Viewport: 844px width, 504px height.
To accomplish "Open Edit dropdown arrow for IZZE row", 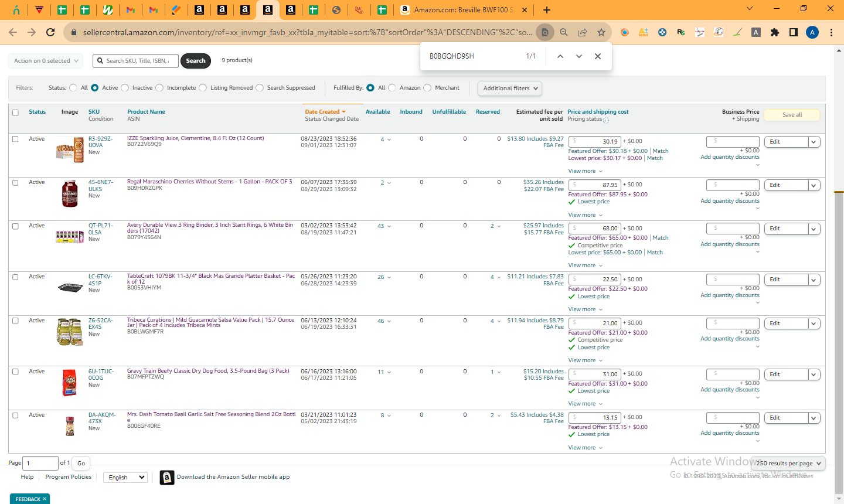I will click(814, 142).
